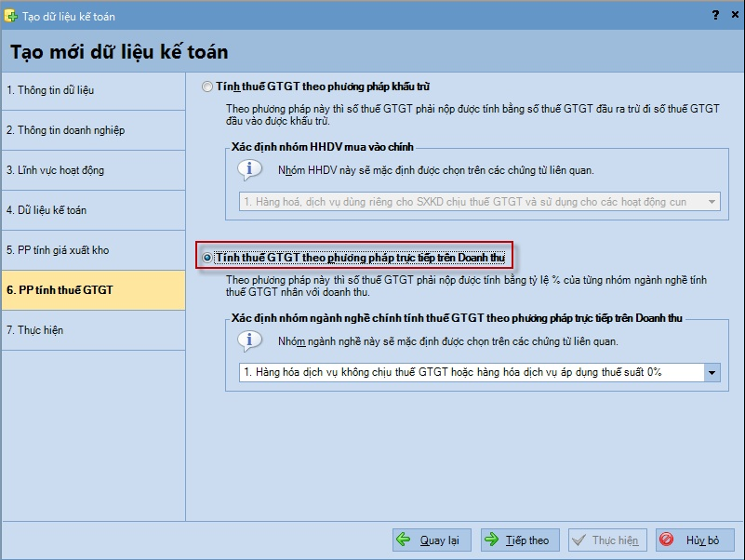The width and height of the screenshot is (745, 560).
Task: Click the heading 'Tạo mới dữ liệu kế toán'
Action: coord(119,52)
